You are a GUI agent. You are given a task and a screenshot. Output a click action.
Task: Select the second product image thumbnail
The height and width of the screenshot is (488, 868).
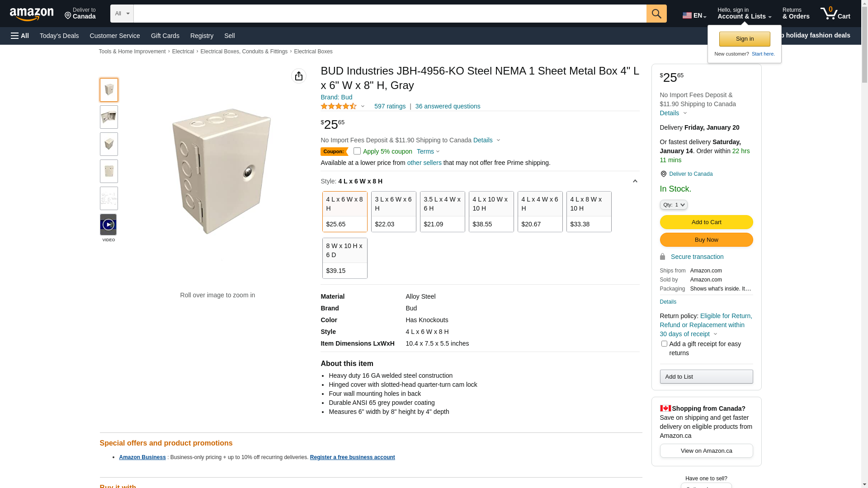[109, 117]
